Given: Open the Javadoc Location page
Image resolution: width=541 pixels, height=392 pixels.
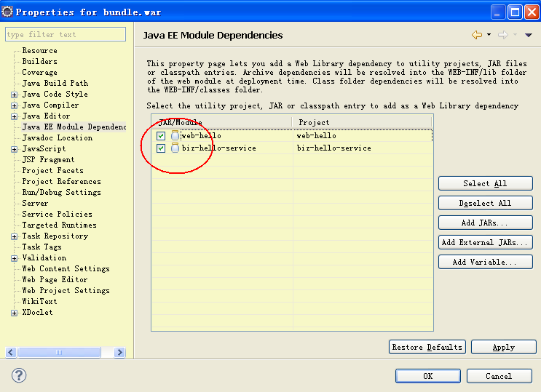Looking at the screenshot, I should click(58, 138).
